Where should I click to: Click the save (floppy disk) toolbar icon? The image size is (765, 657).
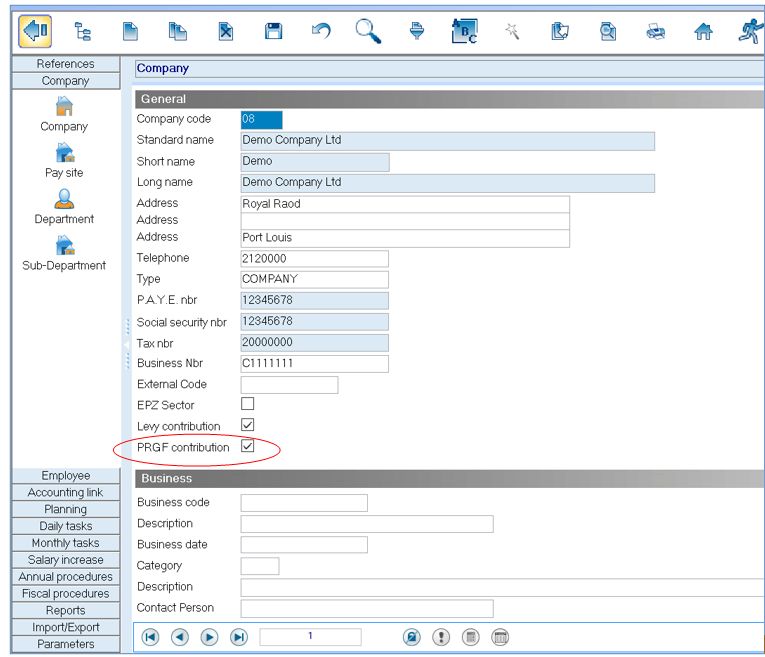coord(273,31)
